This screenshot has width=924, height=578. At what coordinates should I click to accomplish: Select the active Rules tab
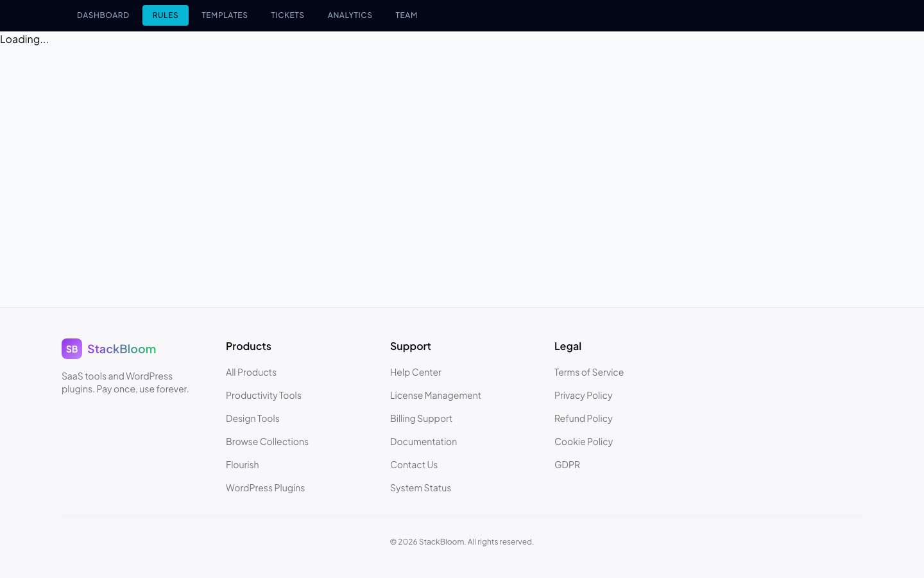pos(165,15)
